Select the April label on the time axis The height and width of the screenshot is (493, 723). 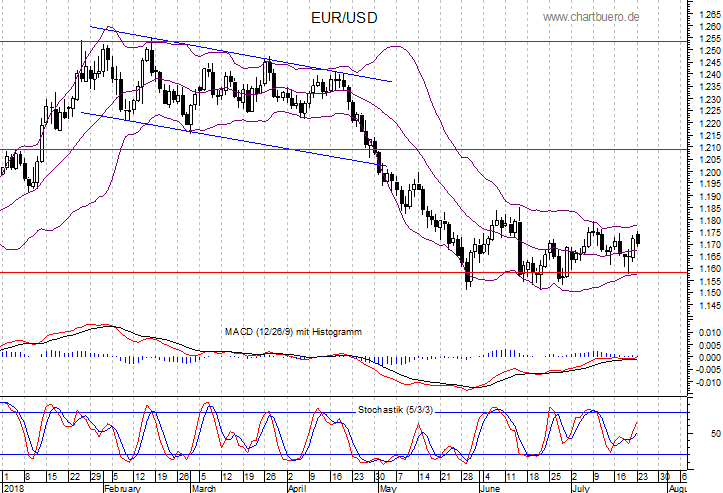pyautogui.click(x=297, y=487)
